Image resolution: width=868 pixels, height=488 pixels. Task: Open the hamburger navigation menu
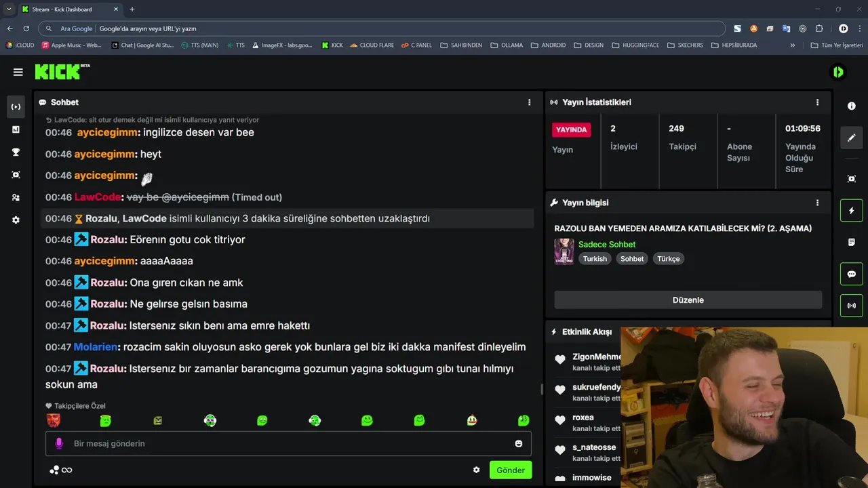[x=18, y=72]
